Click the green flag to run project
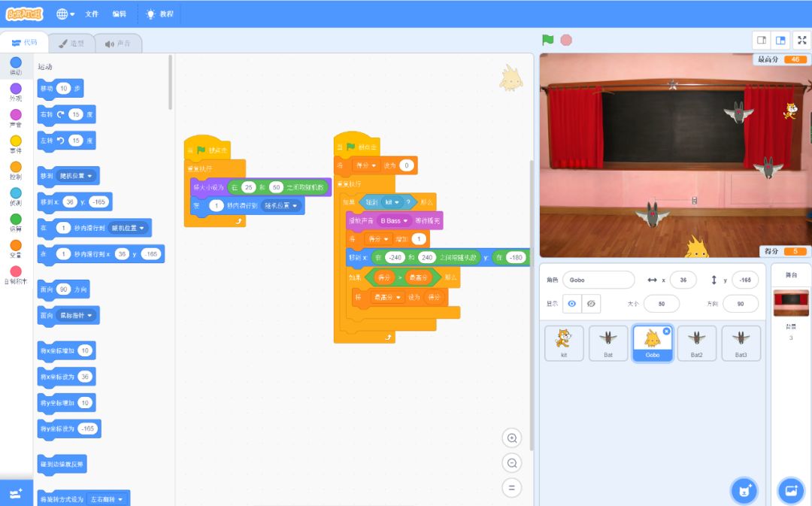This screenshot has height=506, width=812. [x=548, y=40]
